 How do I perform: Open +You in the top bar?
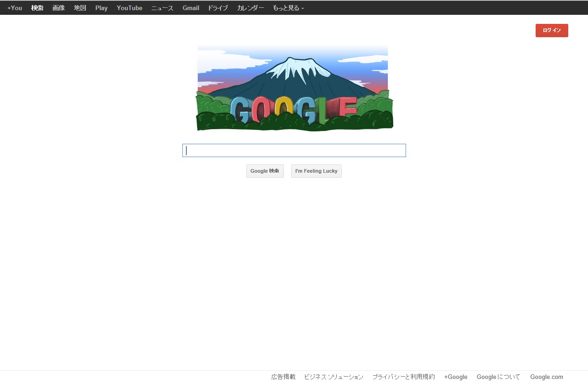15,8
